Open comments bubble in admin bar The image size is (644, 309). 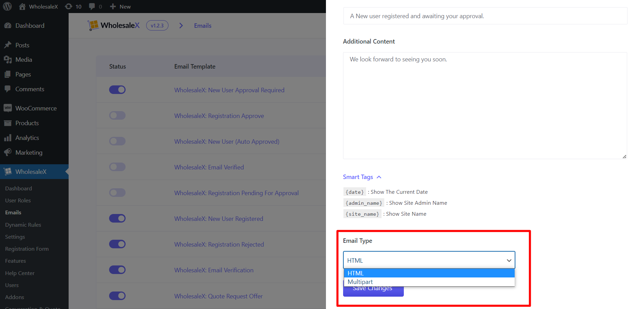[95, 7]
